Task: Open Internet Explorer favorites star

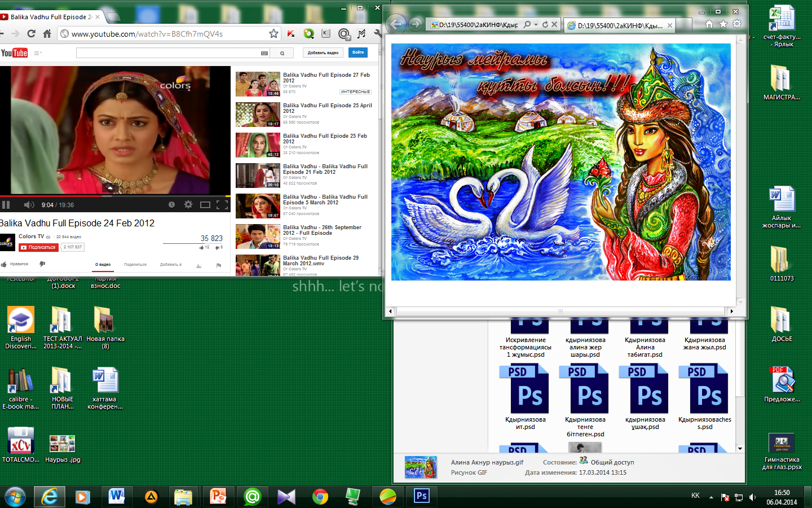Action: coord(723,24)
